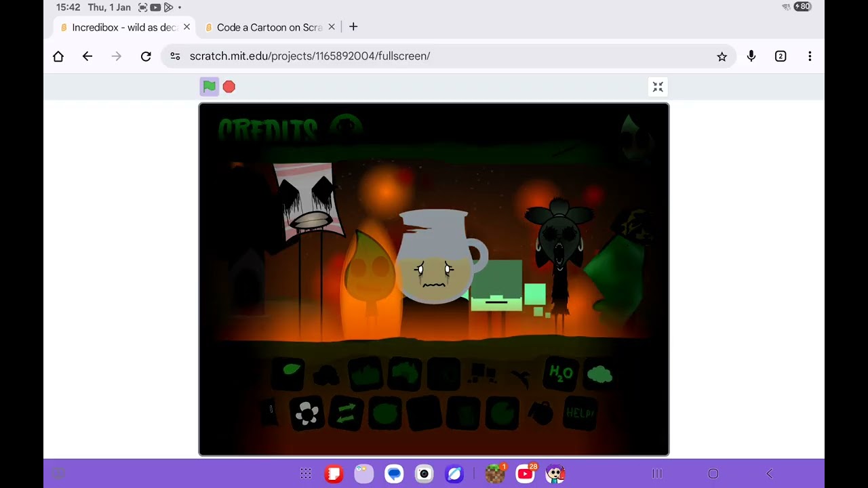
Task: Go to the browser home page
Action: (x=58, y=56)
